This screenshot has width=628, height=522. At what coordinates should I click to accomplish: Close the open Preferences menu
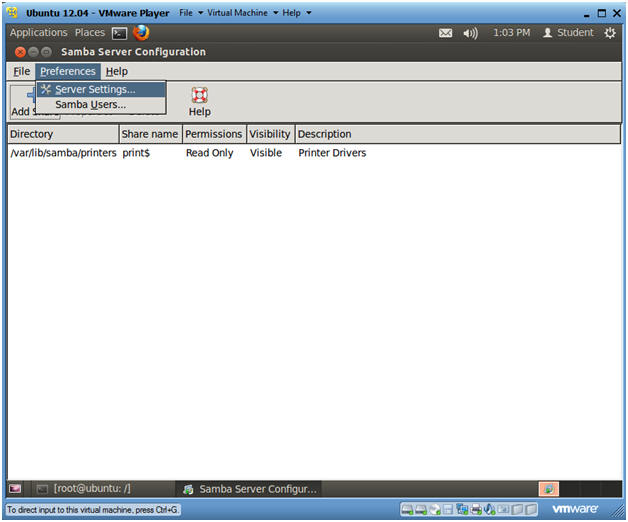click(68, 71)
